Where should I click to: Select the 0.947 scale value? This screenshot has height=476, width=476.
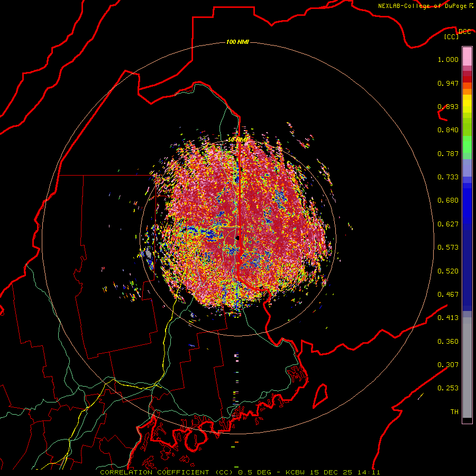[448, 83]
